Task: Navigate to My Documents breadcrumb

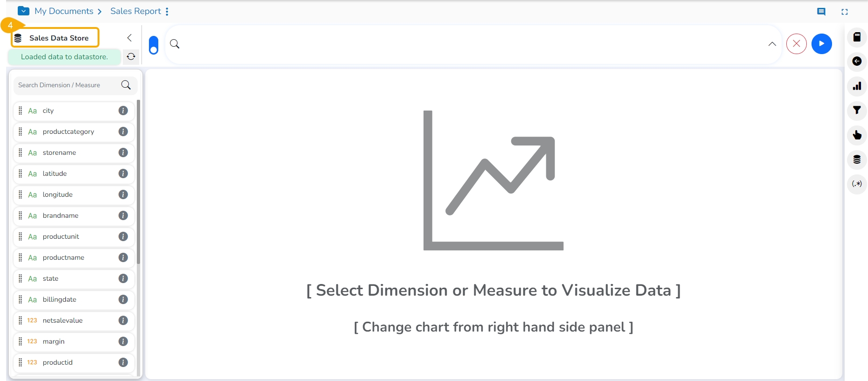Action: [x=64, y=11]
